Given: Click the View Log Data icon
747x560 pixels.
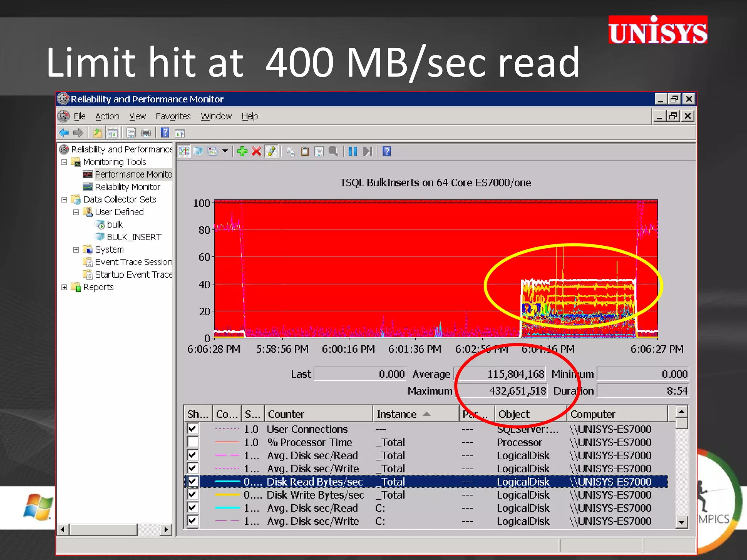Looking at the screenshot, I should 198,151.
